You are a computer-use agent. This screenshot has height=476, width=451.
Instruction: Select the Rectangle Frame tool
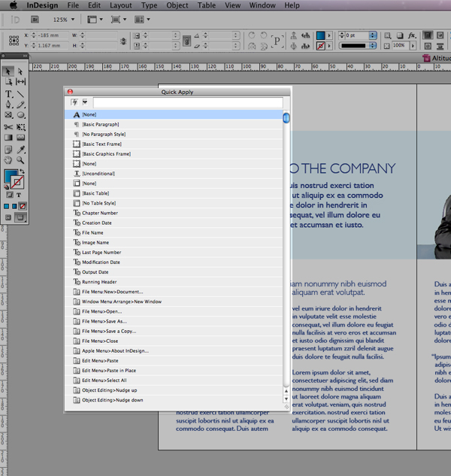(8, 116)
